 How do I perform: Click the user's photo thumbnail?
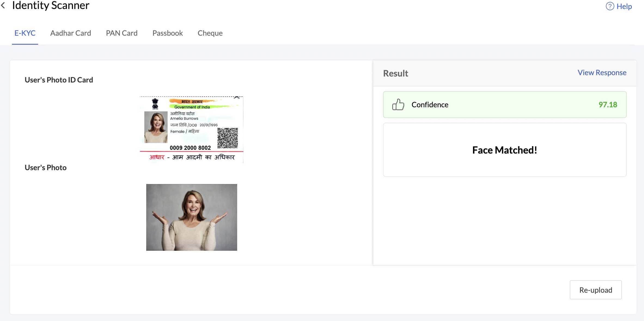pyautogui.click(x=191, y=217)
